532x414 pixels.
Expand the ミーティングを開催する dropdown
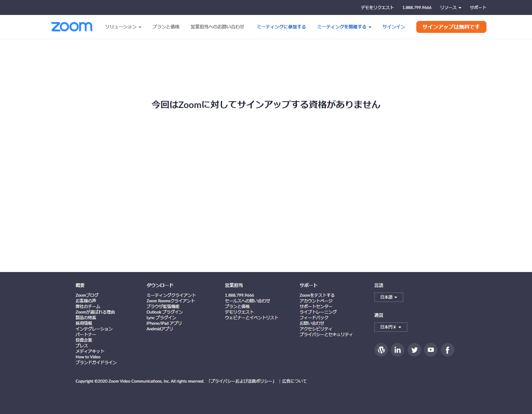(344, 27)
